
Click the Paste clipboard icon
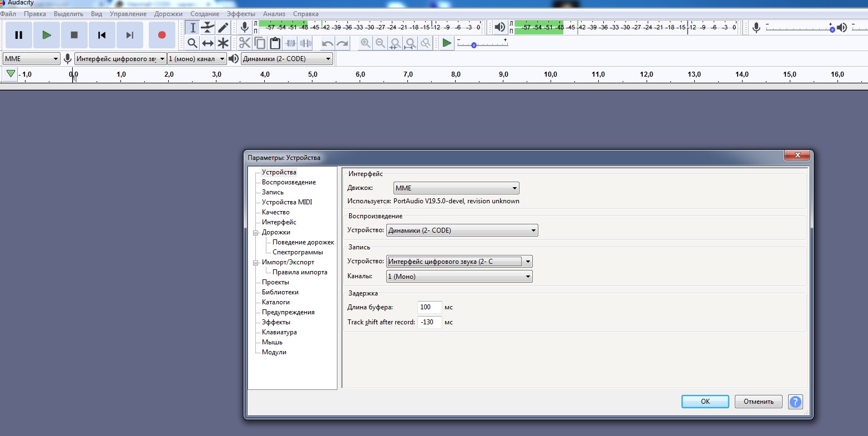click(x=275, y=43)
